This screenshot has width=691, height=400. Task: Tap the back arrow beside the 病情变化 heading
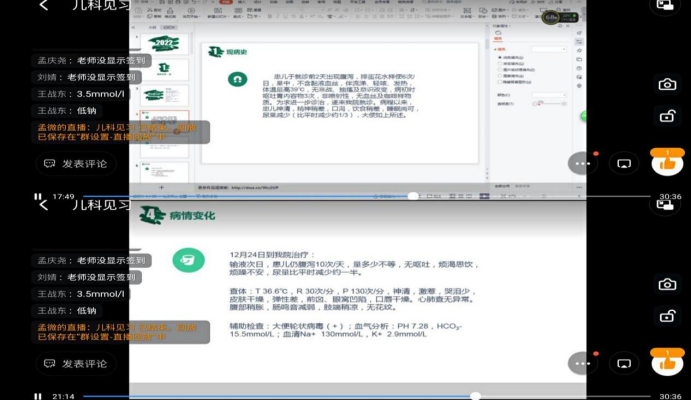point(44,205)
